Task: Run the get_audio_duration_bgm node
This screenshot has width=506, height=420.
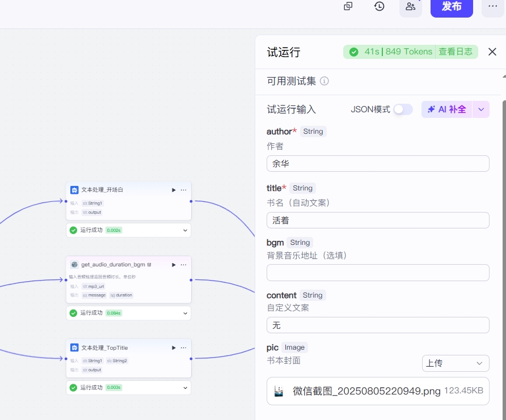Action: (x=174, y=265)
